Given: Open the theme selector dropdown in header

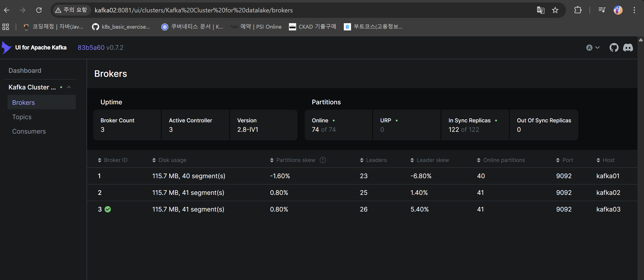Looking at the screenshot, I should click(593, 48).
